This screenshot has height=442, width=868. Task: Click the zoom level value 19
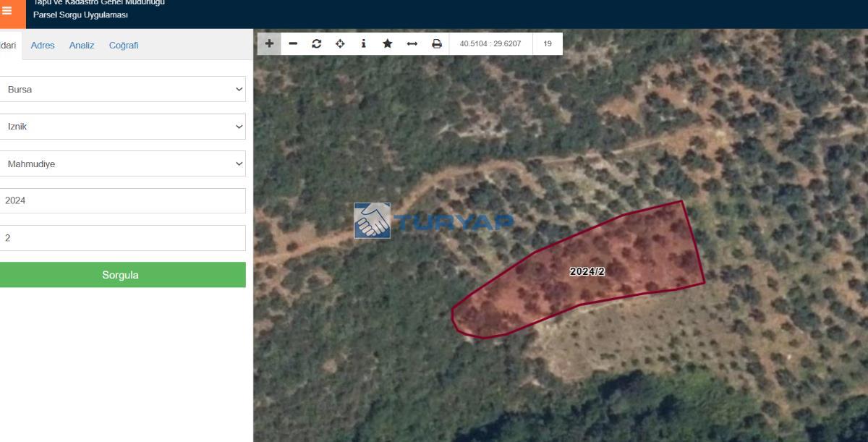(x=548, y=43)
